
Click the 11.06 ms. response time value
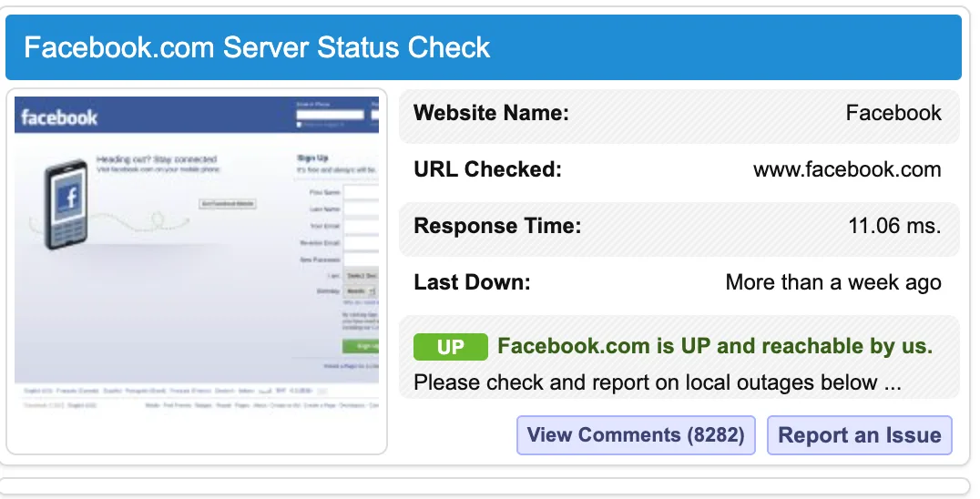pyautogui.click(x=894, y=226)
